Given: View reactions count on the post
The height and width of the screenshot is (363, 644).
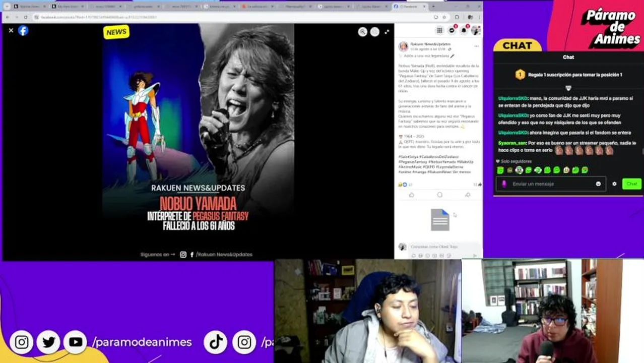Looking at the screenshot, I should [405, 185].
